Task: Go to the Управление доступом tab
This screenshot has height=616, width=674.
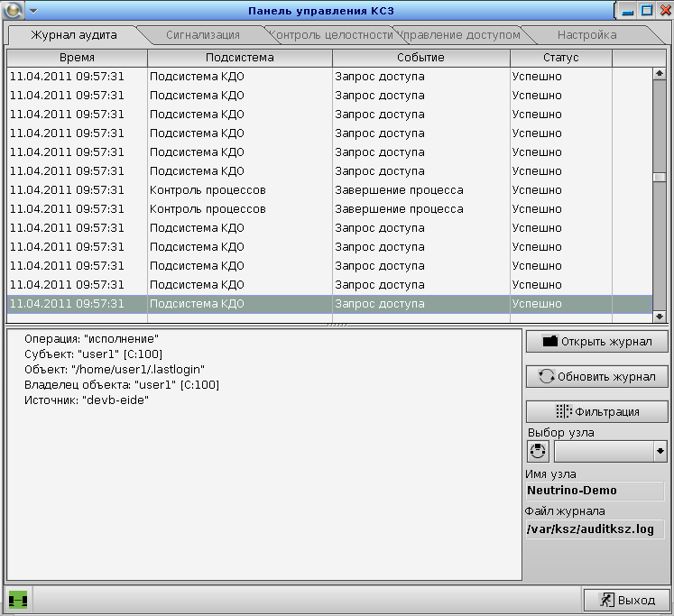Action: (x=459, y=35)
